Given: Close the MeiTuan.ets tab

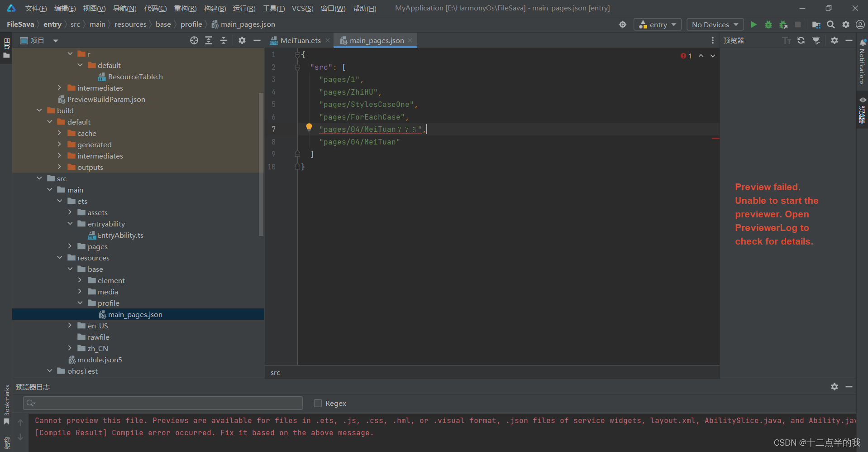Looking at the screenshot, I should pyautogui.click(x=328, y=40).
